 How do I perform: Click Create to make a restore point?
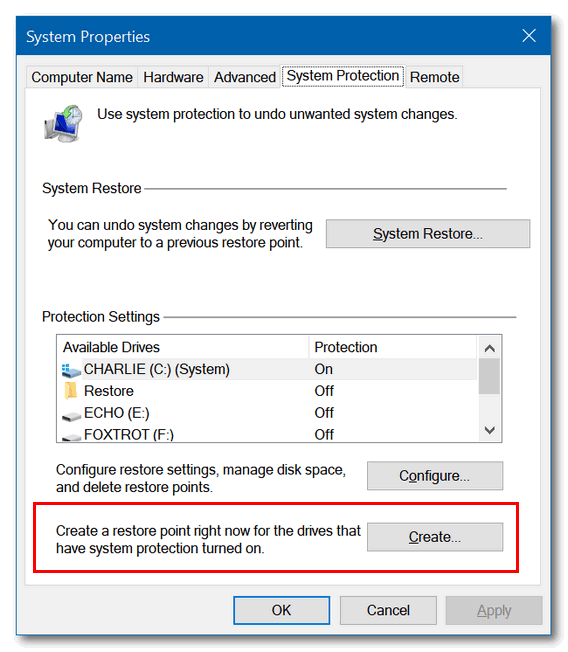click(x=435, y=537)
